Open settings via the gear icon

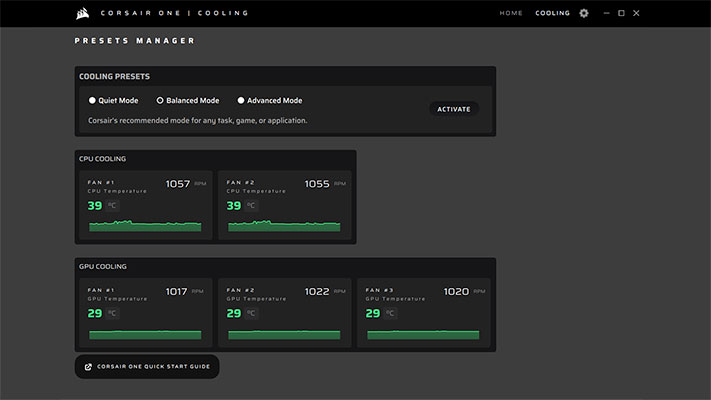pyautogui.click(x=584, y=14)
